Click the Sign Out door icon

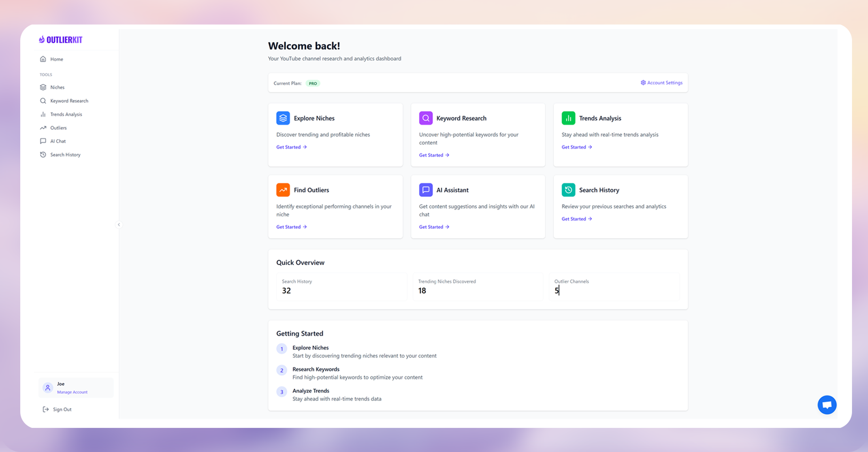pos(46,409)
